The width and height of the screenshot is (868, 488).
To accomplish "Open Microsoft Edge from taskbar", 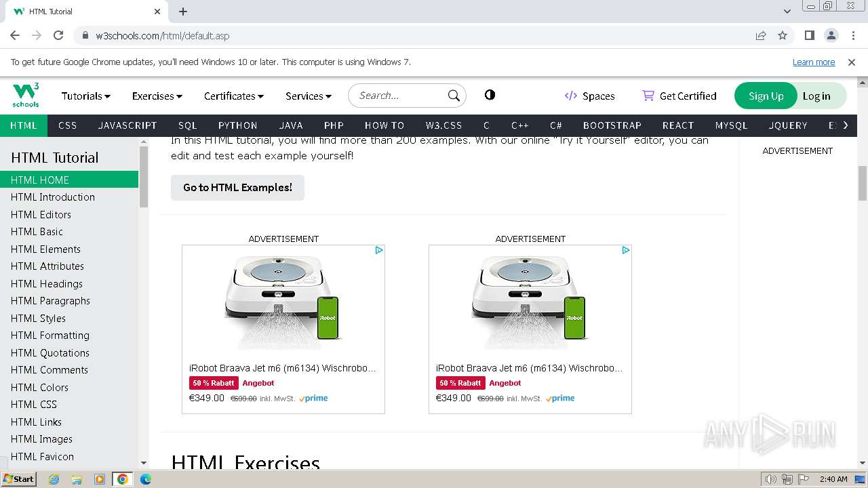I will pos(145,479).
